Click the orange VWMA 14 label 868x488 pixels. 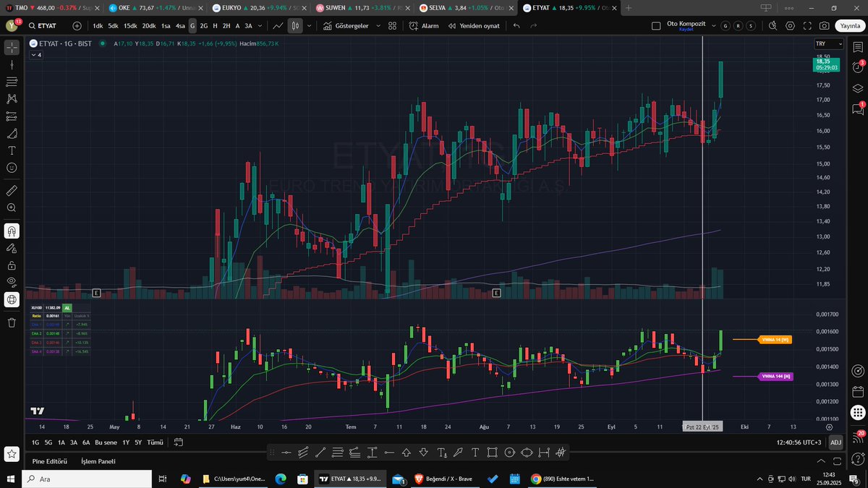click(775, 339)
